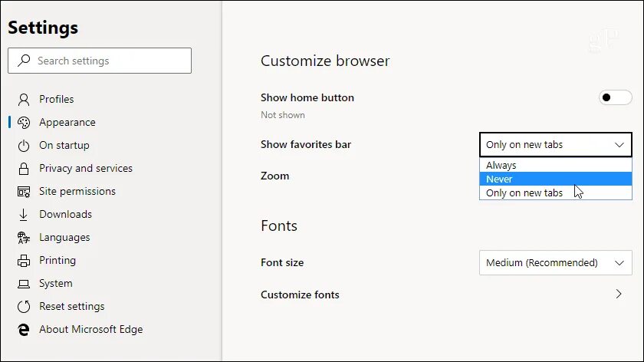Open the Font size dropdown

point(555,262)
